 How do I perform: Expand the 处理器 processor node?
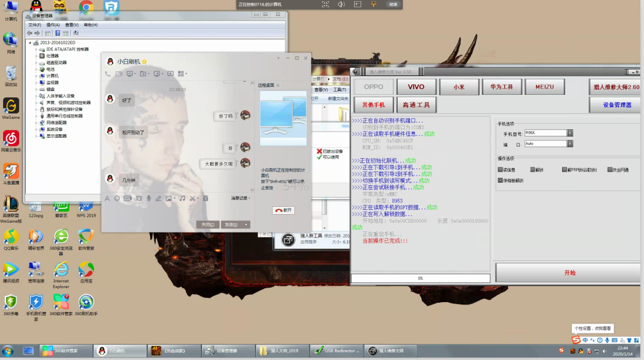pos(36,56)
